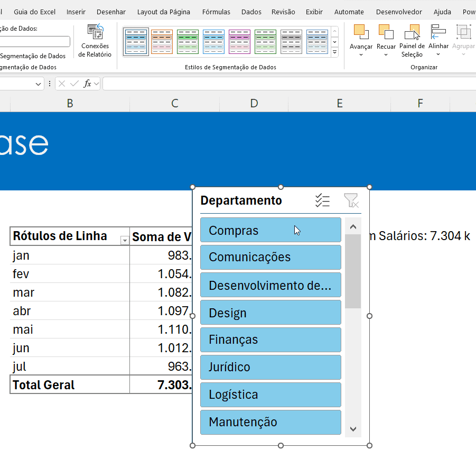The width and height of the screenshot is (476, 458).
Task: Select column C header
Action: 174,104
